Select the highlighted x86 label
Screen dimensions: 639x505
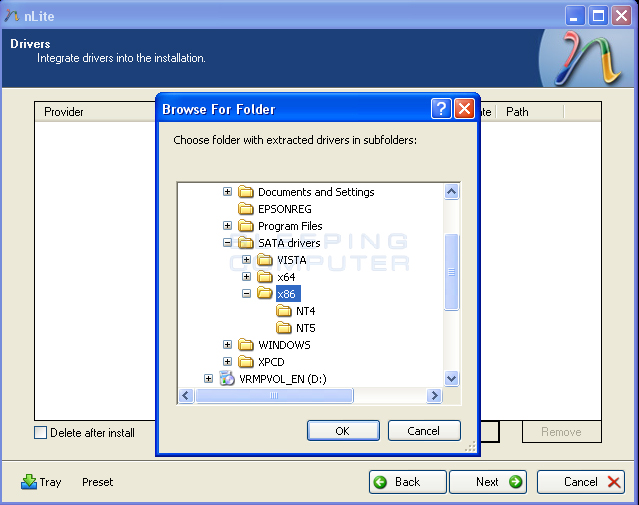pos(288,294)
